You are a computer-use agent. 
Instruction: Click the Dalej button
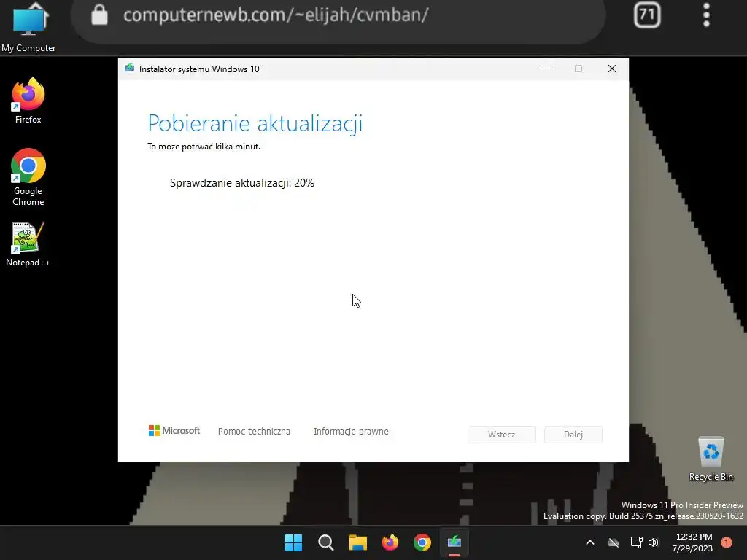tap(573, 435)
